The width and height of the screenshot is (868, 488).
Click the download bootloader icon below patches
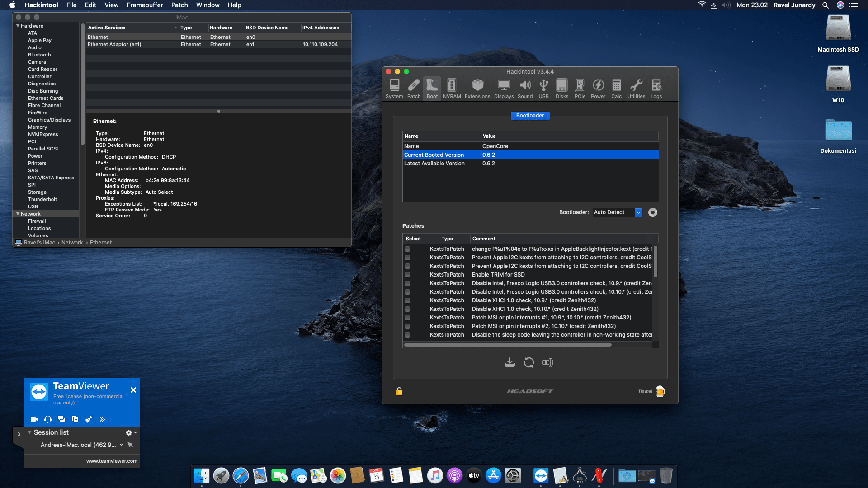click(x=510, y=362)
